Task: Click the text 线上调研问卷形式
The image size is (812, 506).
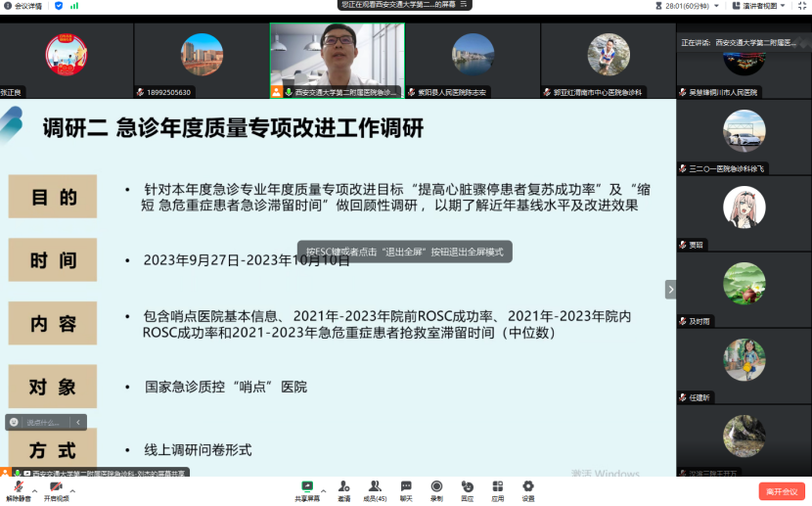Action: coord(198,450)
